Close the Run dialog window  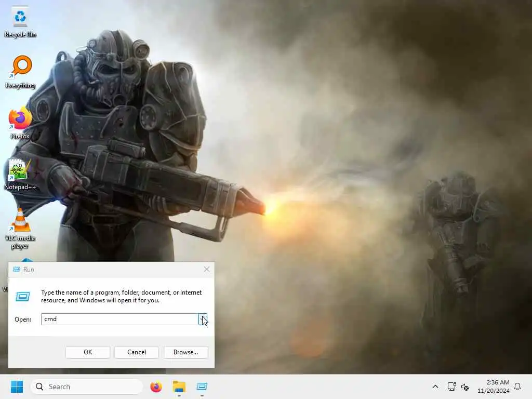coord(207,270)
